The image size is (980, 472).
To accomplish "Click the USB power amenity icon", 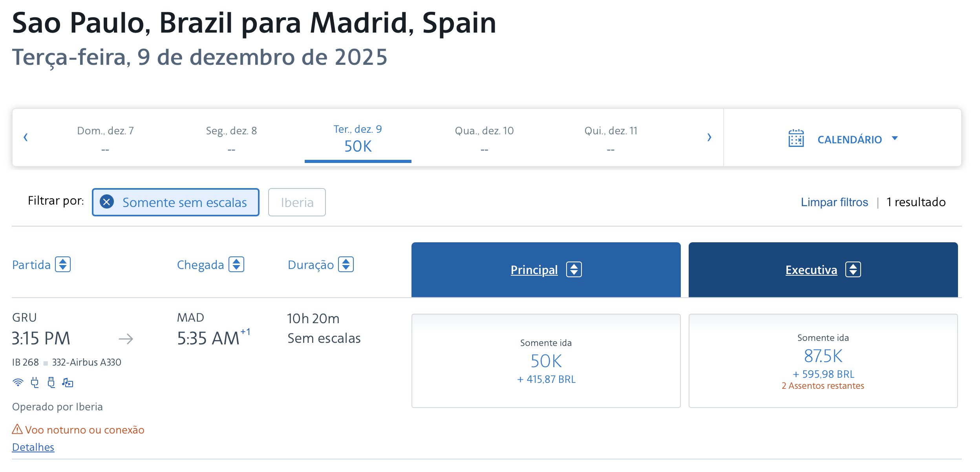I will 51,382.
